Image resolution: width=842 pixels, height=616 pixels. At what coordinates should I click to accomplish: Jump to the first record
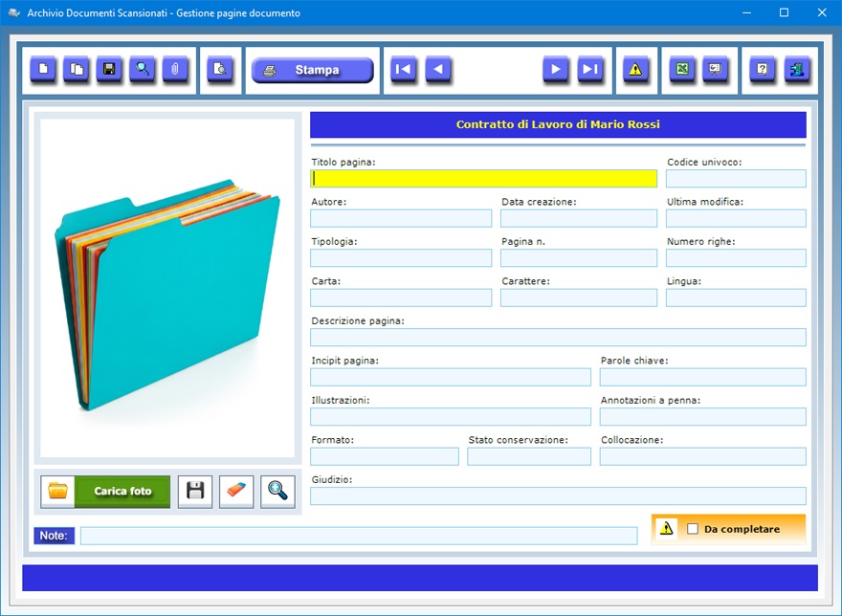(x=404, y=70)
